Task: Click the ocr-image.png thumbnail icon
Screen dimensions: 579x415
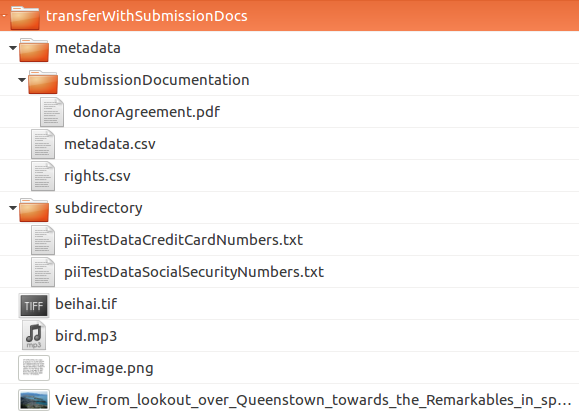Action: pos(34,368)
